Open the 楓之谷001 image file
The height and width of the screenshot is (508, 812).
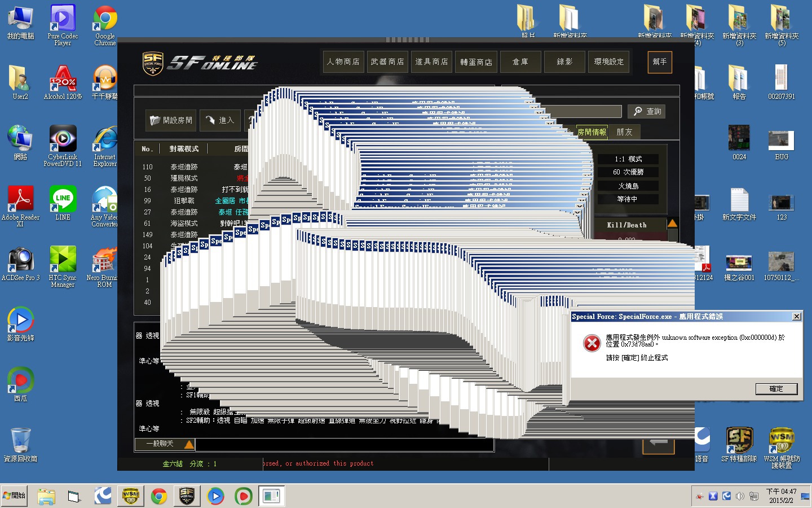tap(739, 267)
